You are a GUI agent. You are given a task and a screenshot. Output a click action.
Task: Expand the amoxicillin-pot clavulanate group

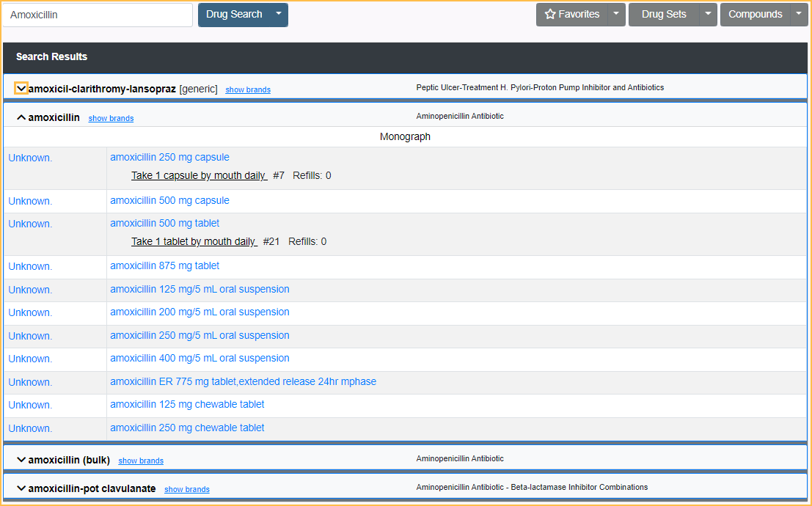click(x=21, y=488)
